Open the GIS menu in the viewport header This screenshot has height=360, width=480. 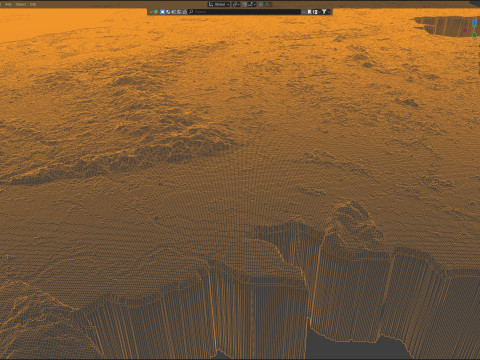click(x=33, y=4)
